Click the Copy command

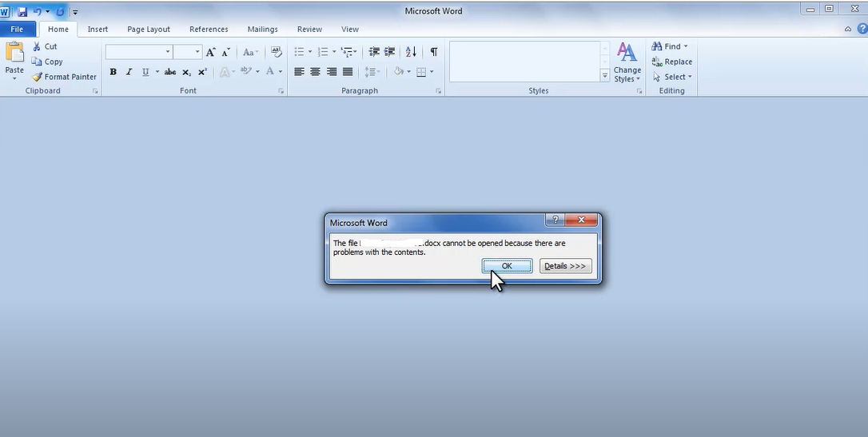(47, 62)
